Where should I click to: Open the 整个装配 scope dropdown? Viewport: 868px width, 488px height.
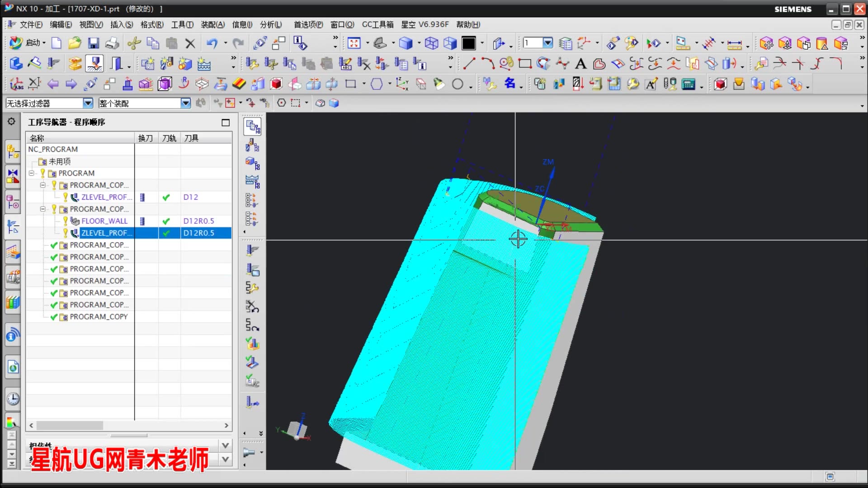pos(185,103)
